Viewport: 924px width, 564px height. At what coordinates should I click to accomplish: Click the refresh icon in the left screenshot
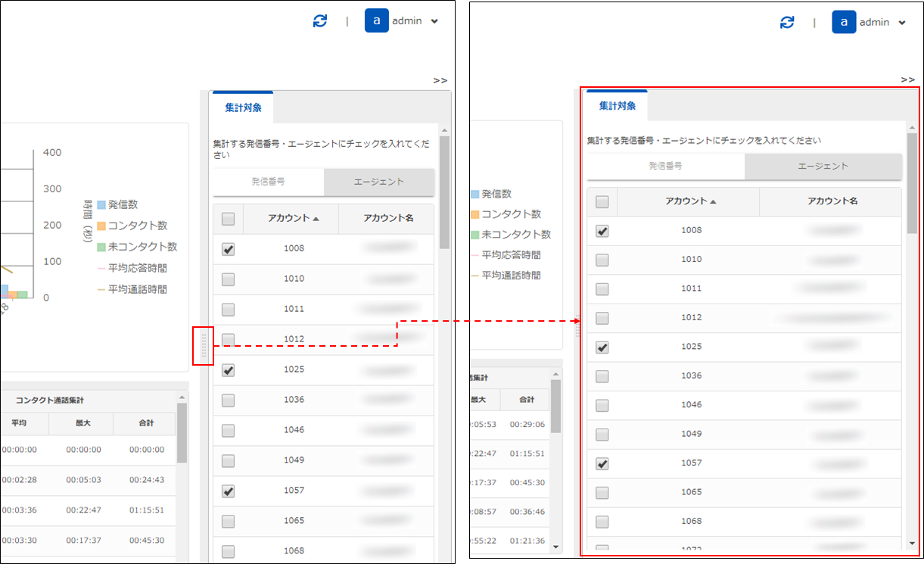(320, 21)
